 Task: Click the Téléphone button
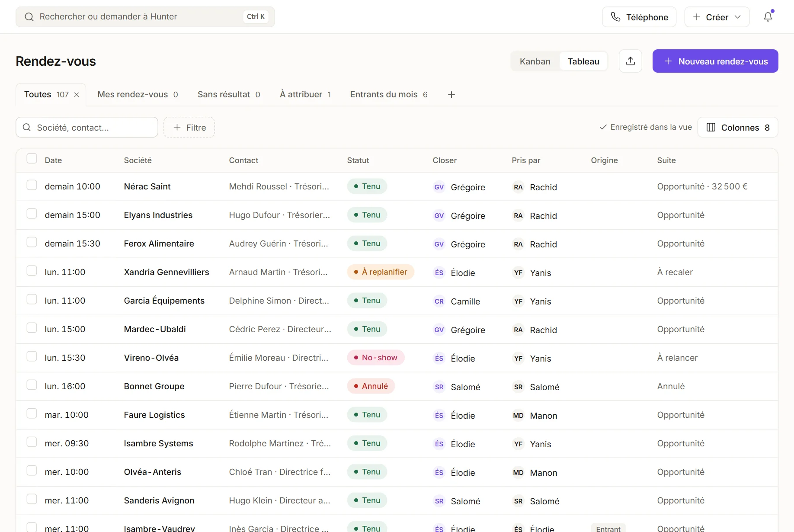point(639,17)
